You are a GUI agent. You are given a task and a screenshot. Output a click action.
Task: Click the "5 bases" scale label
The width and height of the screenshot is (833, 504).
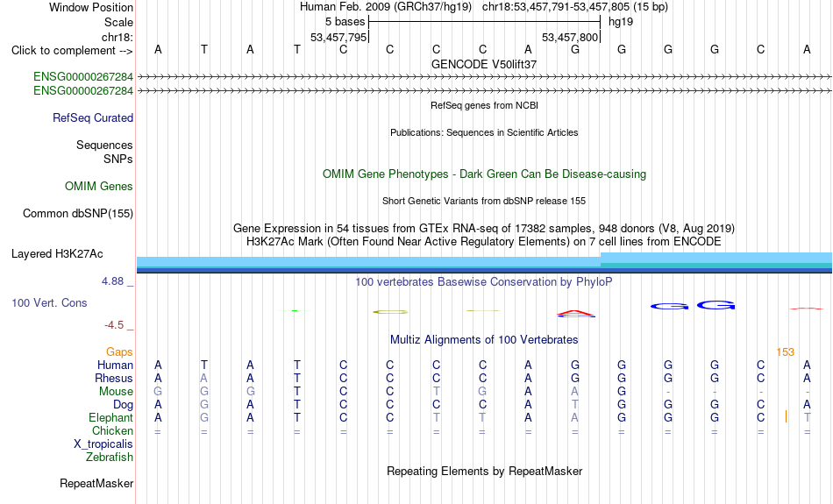coord(345,22)
